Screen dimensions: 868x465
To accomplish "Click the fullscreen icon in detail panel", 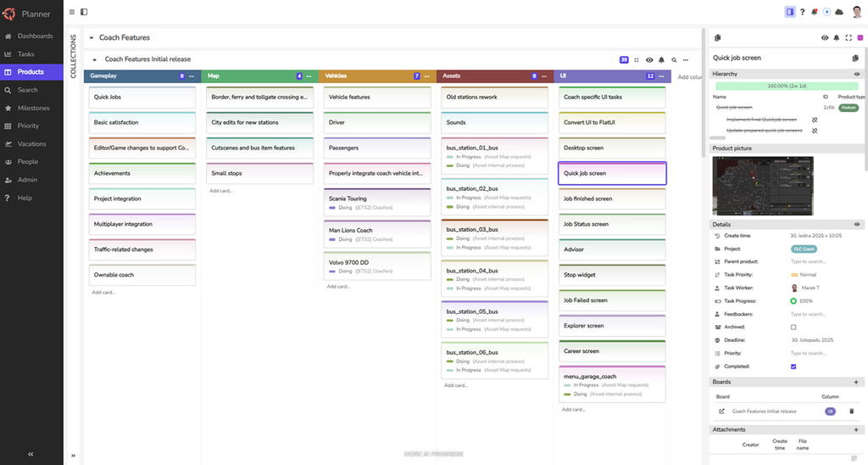I will tap(848, 37).
